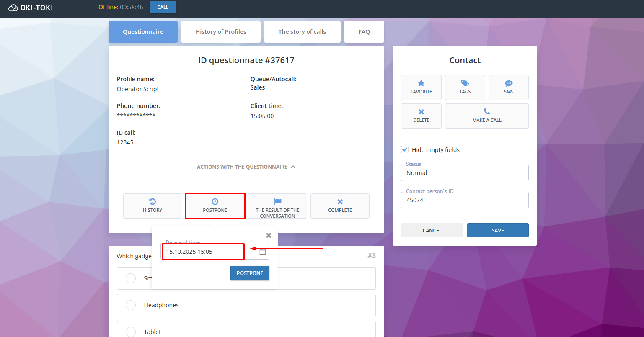644x337 pixels.
Task: Open the calendar picker icon in date field
Action: point(263,252)
